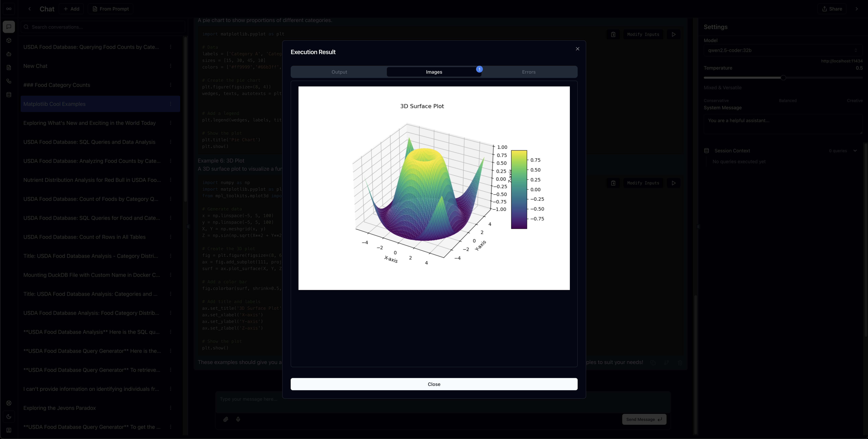Copy code using the clipboard icon
The height and width of the screenshot is (439, 868).
pos(613,34)
